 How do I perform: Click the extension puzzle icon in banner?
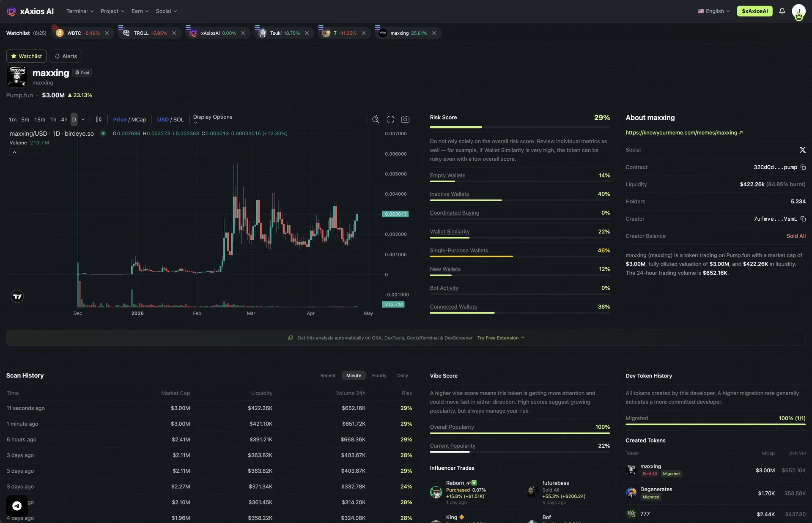[290, 338]
